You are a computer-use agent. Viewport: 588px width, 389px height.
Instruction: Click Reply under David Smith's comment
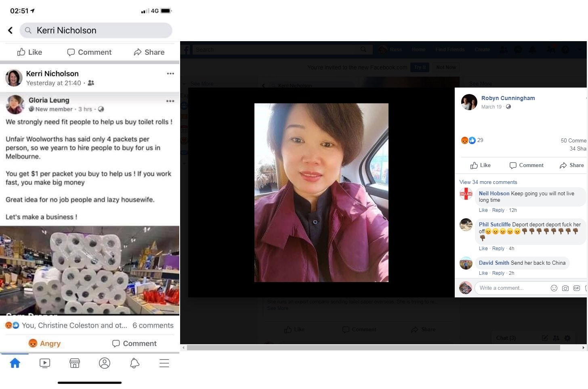click(x=498, y=273)
